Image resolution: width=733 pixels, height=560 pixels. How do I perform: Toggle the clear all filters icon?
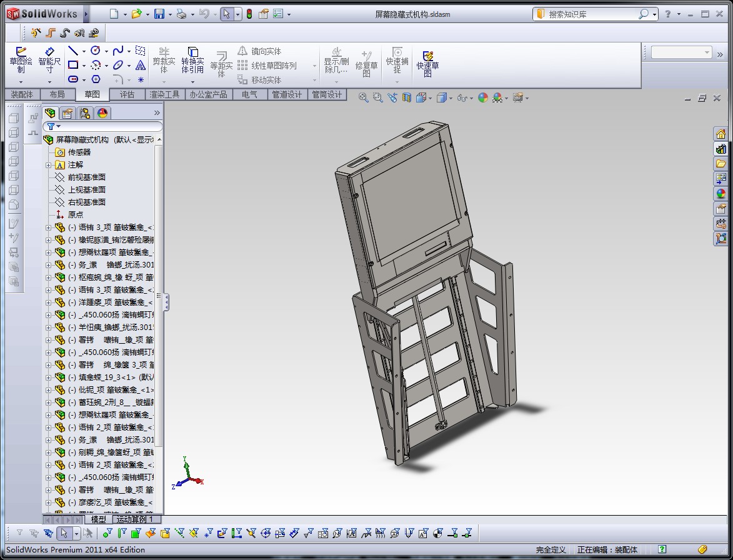pyautogui.click(x=34, y=533)
